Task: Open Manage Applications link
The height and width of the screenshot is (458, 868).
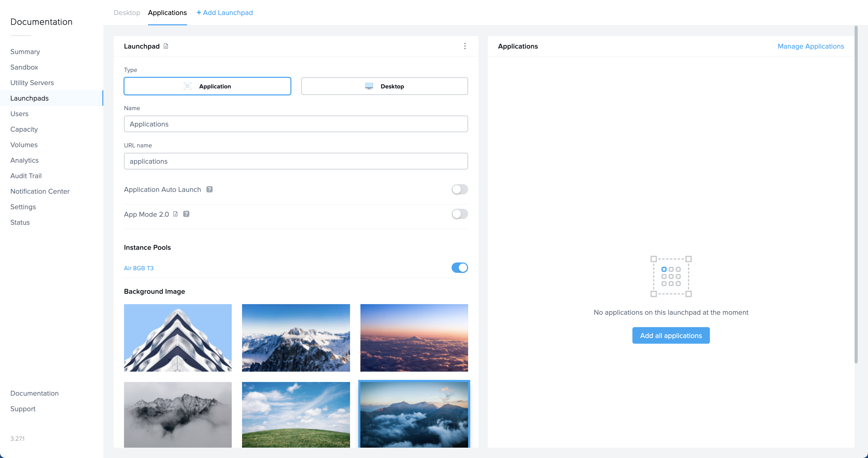Action: [x=810, y=46]
